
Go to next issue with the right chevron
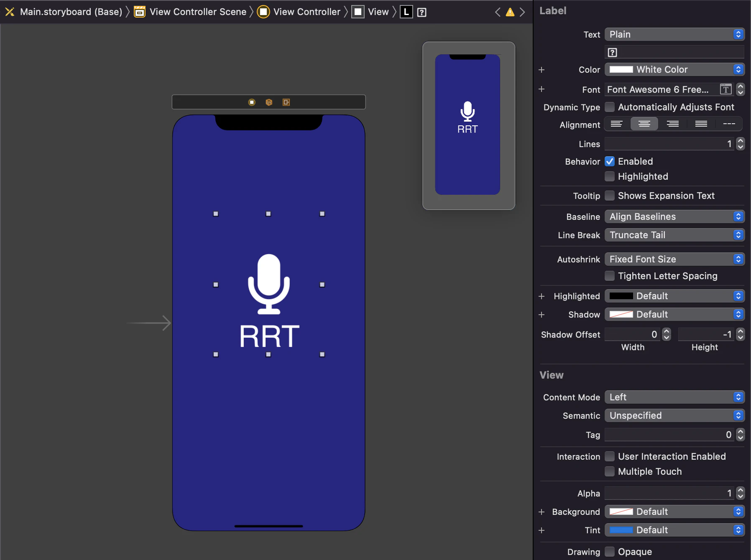tap(522, 12)
